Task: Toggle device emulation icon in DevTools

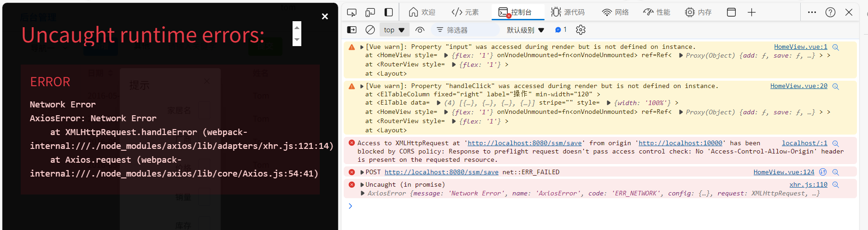Action: [370, 12]
